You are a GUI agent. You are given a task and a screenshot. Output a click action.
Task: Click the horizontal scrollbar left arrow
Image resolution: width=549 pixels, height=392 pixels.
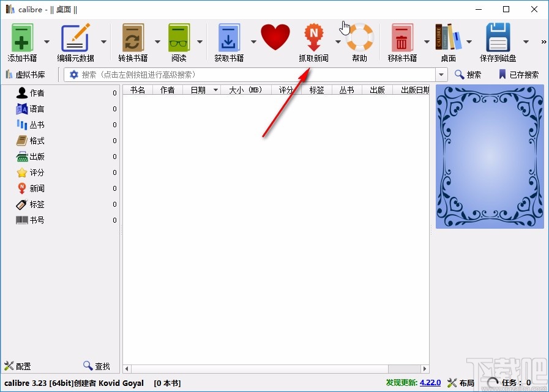(127, 369)
